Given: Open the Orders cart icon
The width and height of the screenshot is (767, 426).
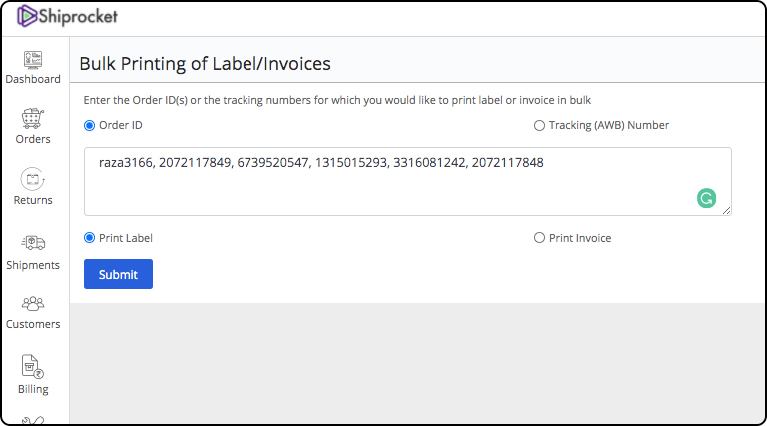Looking at the screenshot, I should click(33, 119).
